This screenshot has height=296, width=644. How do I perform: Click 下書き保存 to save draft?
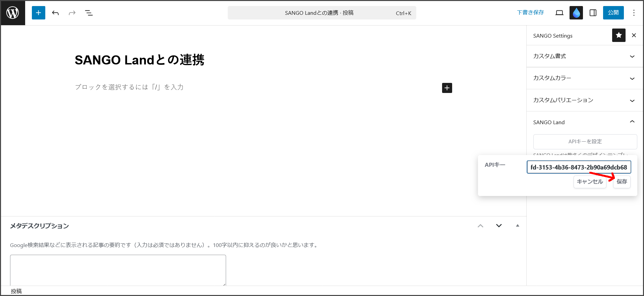[531, 12]
